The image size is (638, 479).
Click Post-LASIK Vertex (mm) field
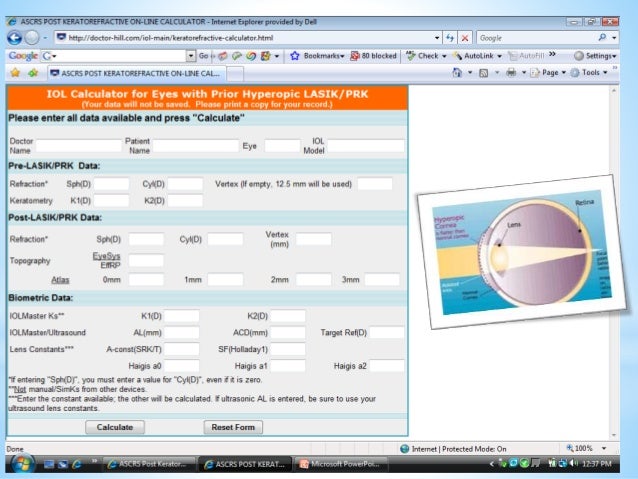(x=314, y=239)
